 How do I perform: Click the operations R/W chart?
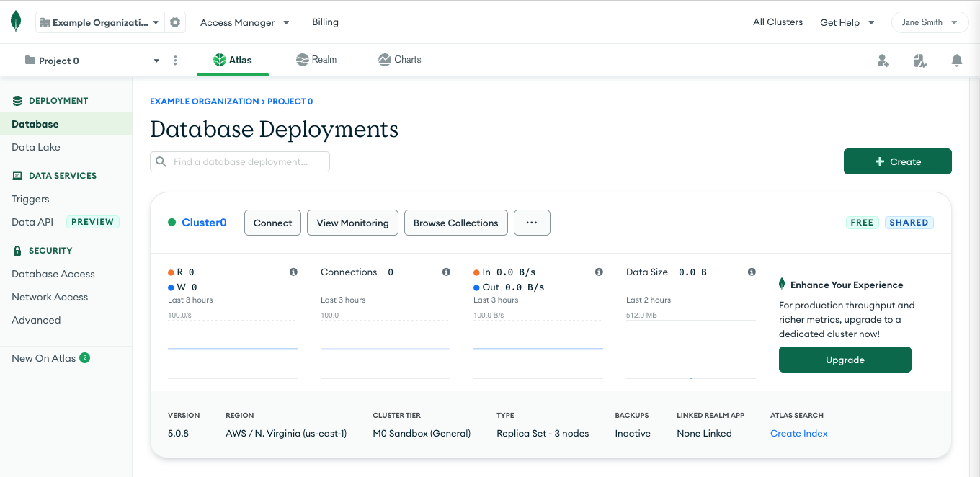pos(233,349)
